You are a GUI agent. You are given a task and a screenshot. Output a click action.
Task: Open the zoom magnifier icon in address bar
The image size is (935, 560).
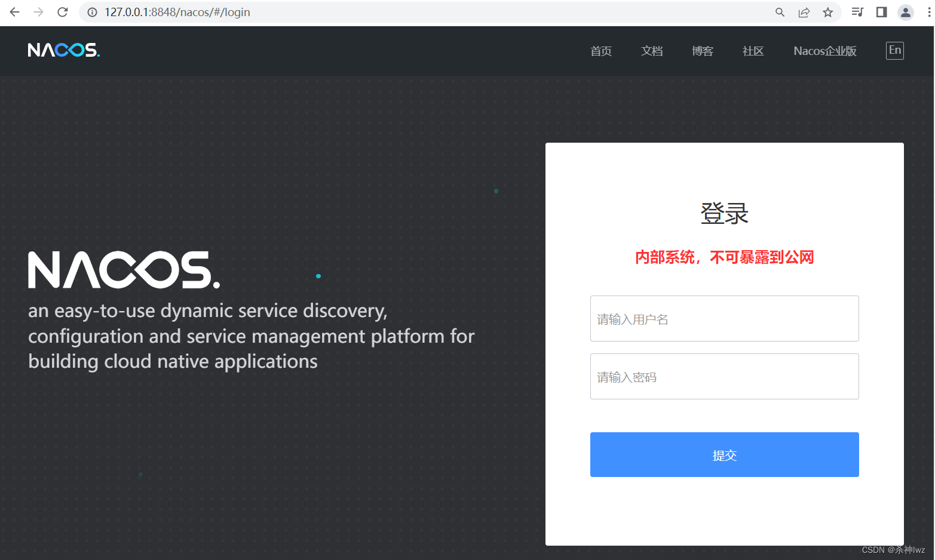click(x=780, y=12)
